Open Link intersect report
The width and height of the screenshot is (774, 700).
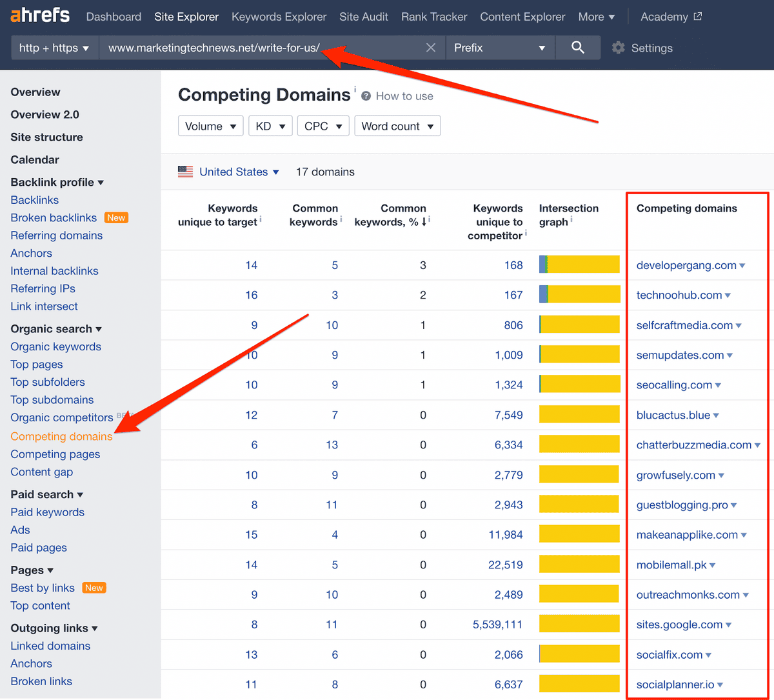[x=44, y=306]
